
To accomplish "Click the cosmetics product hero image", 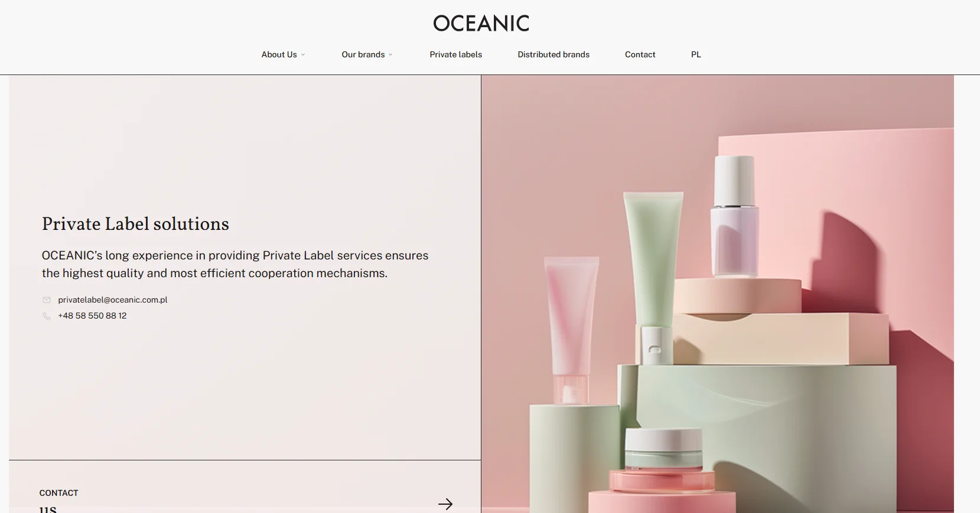I will tap(717, 294).
